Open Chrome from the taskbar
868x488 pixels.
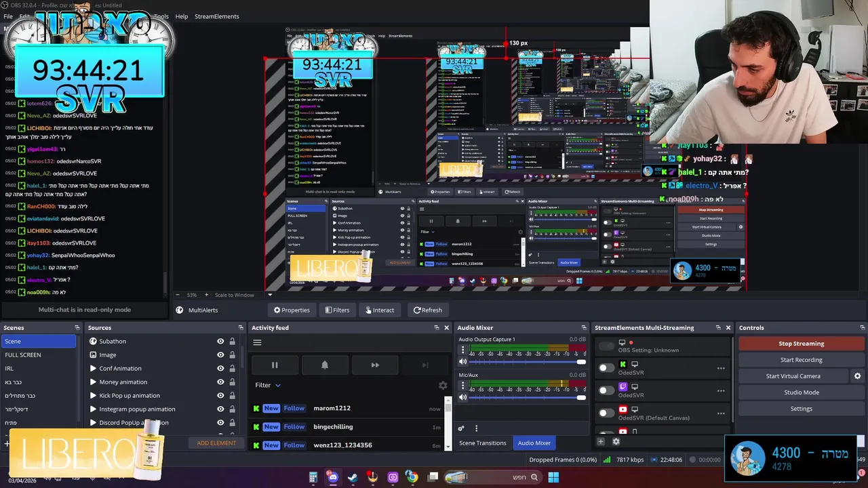[412, 477]
